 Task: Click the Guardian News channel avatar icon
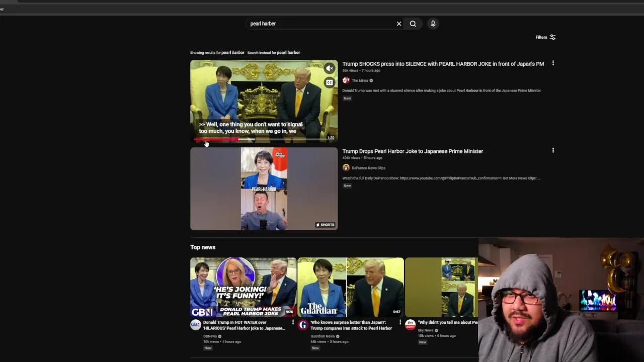tap(303, 325)
